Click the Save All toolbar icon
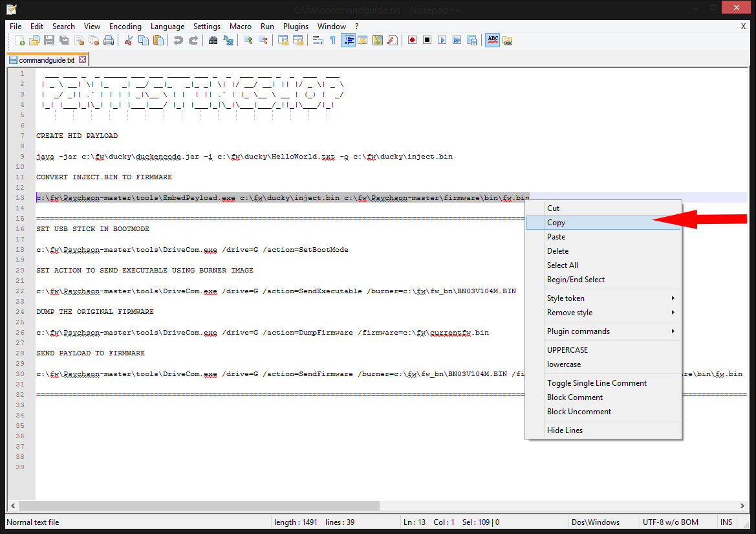This screenshot has height=534, width=756. [64, 41]
